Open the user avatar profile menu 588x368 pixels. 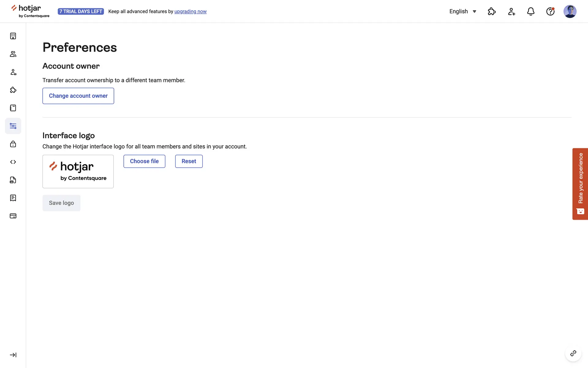click(x=570, y=11)
